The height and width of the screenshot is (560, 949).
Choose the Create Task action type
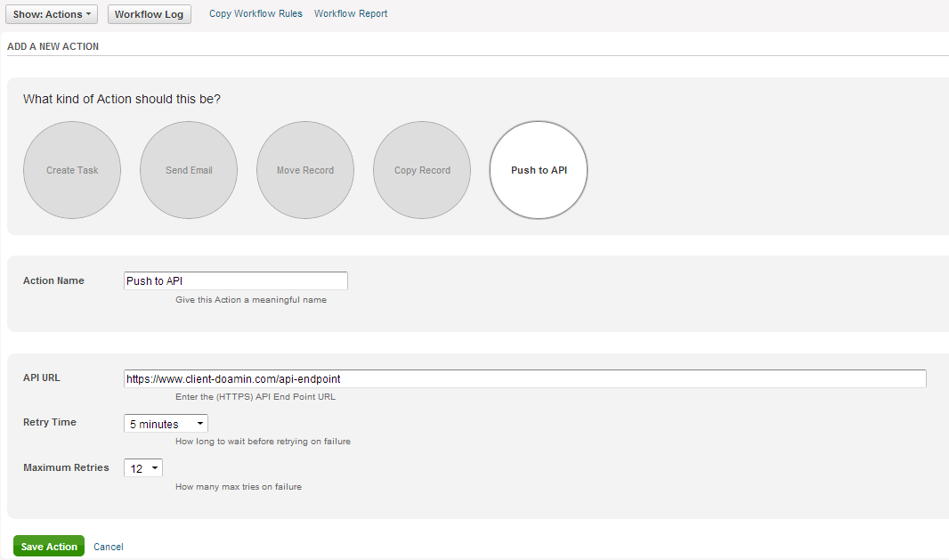(72, 170)
